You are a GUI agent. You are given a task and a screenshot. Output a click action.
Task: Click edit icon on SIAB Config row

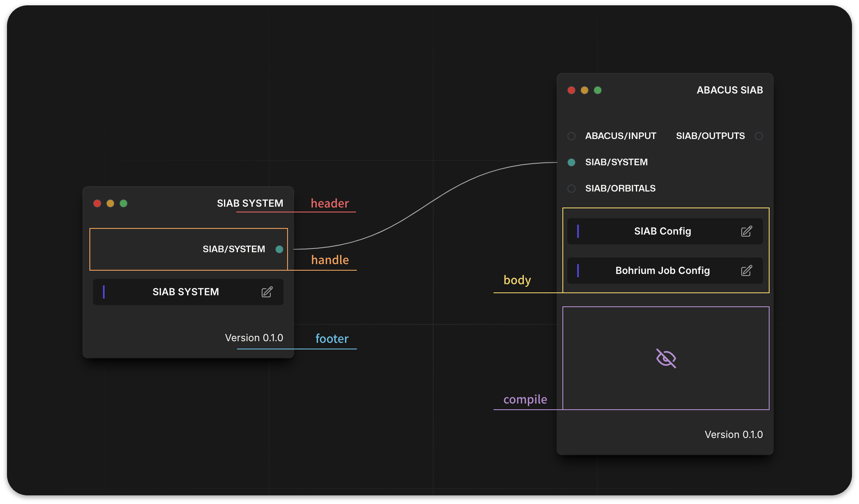(x=746, y=231)
